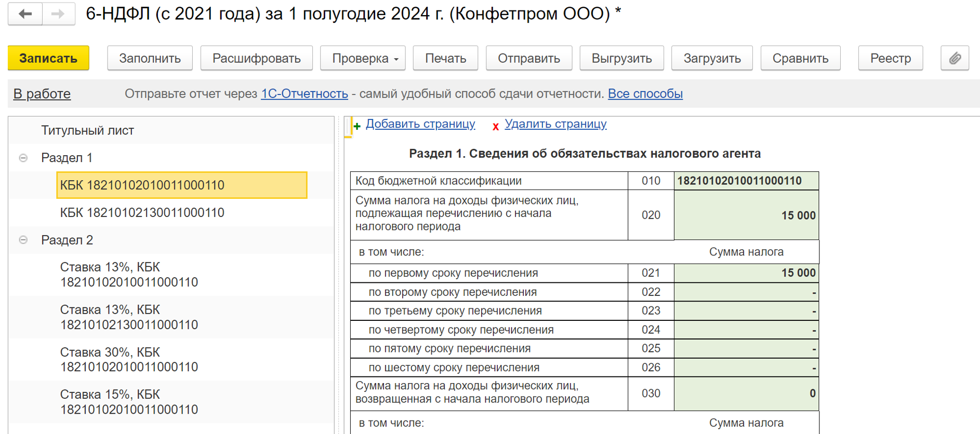Click the Заполнить button
Viewport: 980px width, 434px height.
click(150, 58)
